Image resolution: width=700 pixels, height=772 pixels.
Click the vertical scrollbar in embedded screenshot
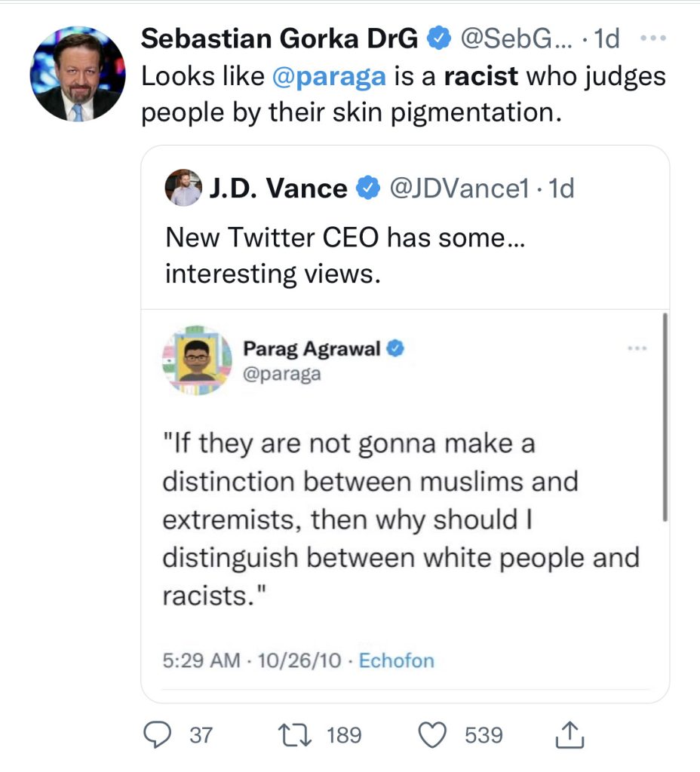665,416
